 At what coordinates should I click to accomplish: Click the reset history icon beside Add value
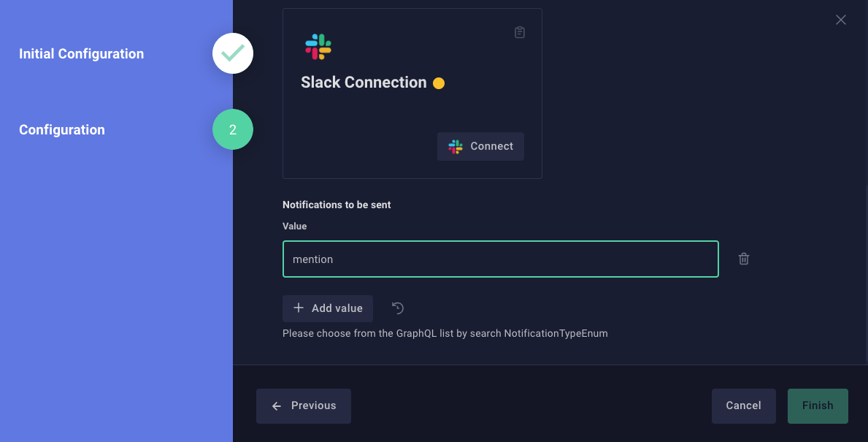(397, 308)
